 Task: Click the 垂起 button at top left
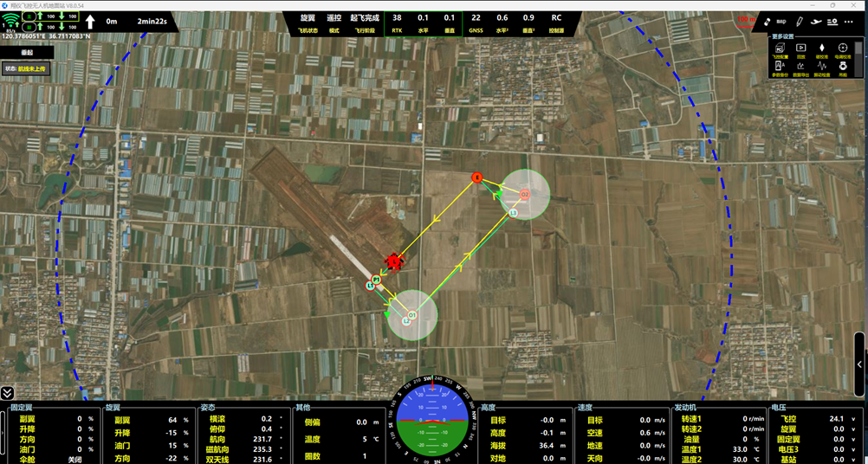(27, 52)
